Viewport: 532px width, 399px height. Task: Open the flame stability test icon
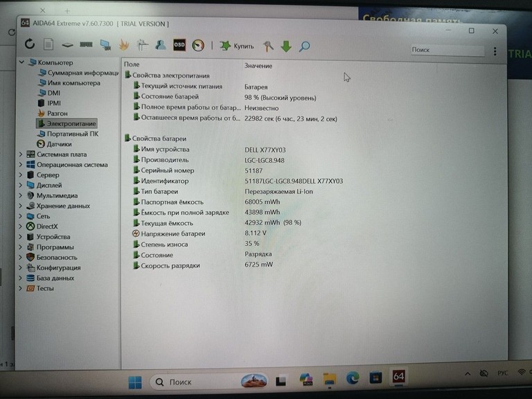point(124,45)
